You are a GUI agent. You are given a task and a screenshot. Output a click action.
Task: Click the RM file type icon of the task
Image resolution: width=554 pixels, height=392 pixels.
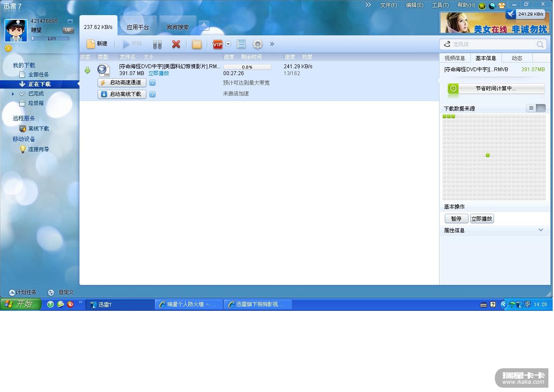(104, 70)
